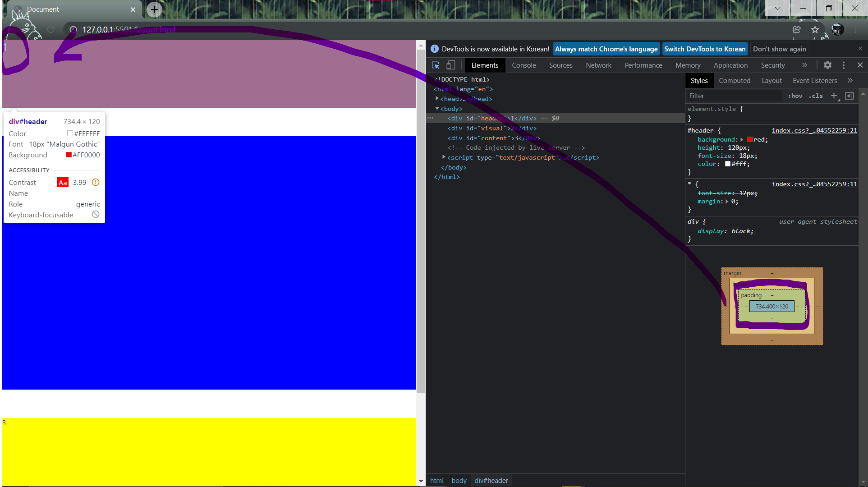This screenshot has width=868, height=487.
Task: Open DevTools settings gear
Action: tap(827, 65)
